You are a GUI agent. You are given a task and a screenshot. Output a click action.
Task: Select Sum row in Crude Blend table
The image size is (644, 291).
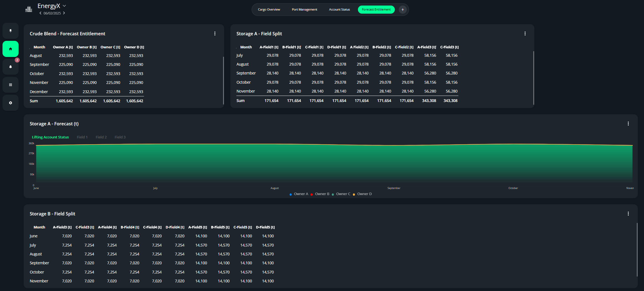click(x=87, y=101)
